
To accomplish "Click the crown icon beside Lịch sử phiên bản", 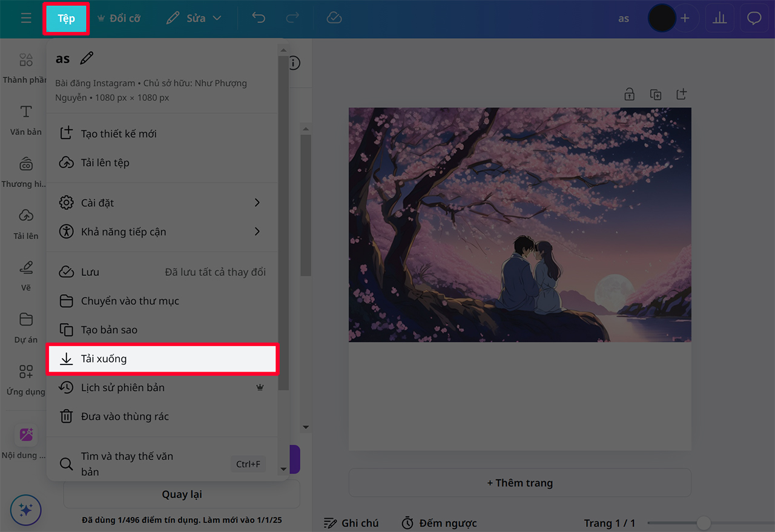I will [x=260, y=388].
